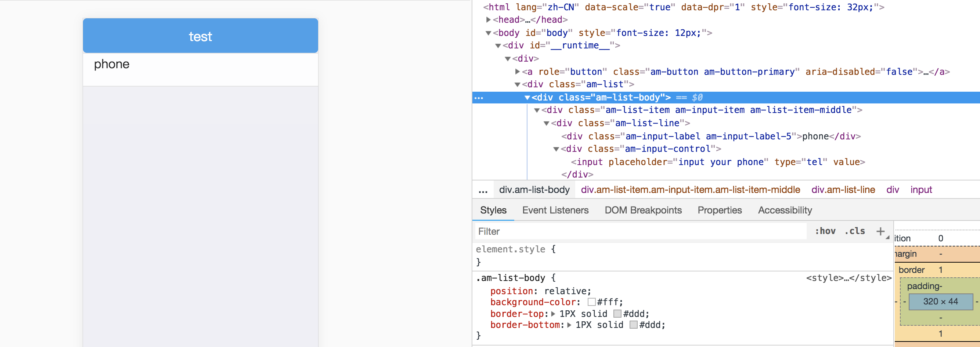Expand the head element node
The width and height of the screenshot is (980, 347).
point(488,19)
